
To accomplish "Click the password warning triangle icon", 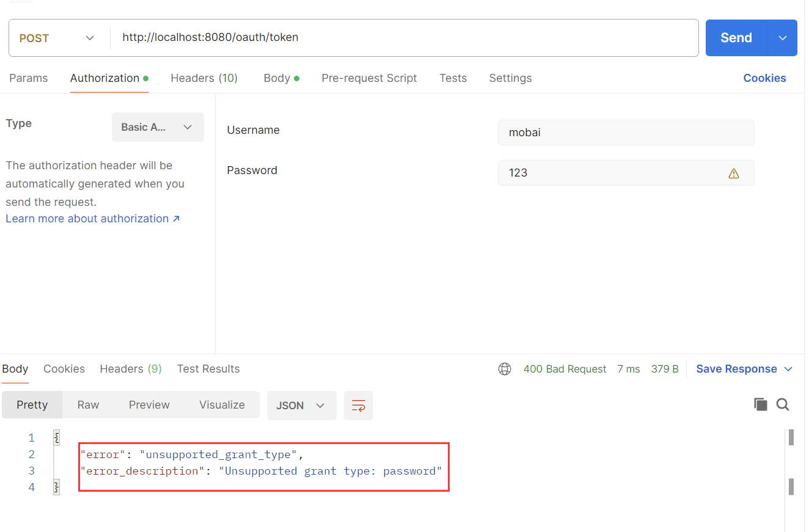I will pyautogui.click(x=734, y=173).
